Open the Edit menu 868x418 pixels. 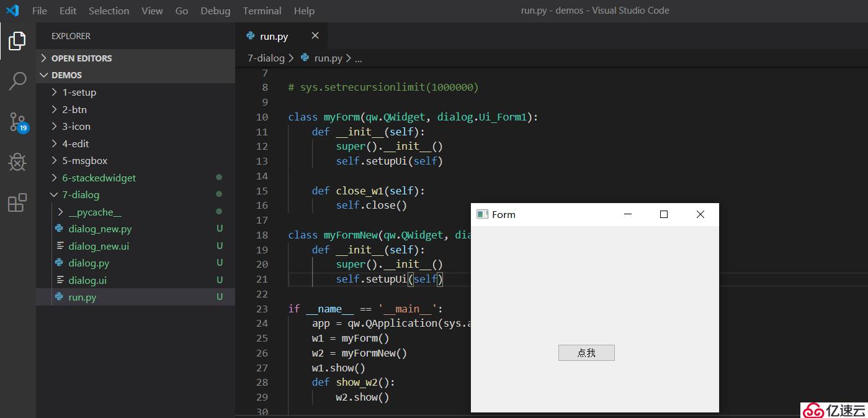point(68,11)
